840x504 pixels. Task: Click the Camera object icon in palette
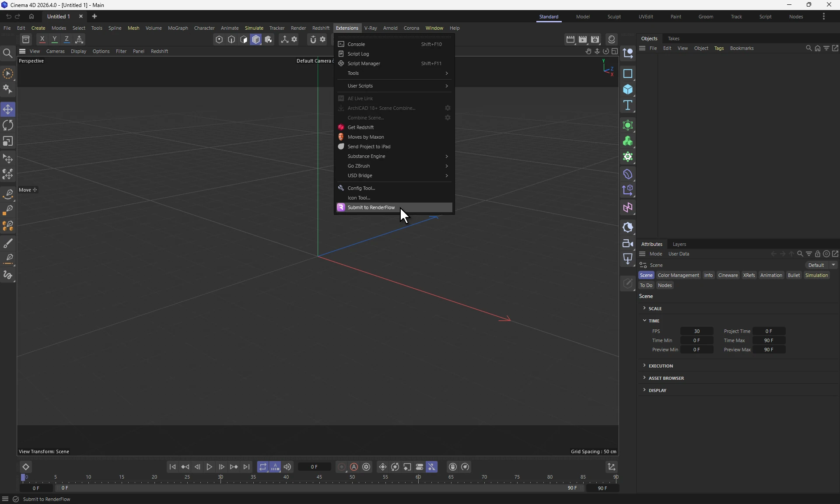click(x=628, y=243)
